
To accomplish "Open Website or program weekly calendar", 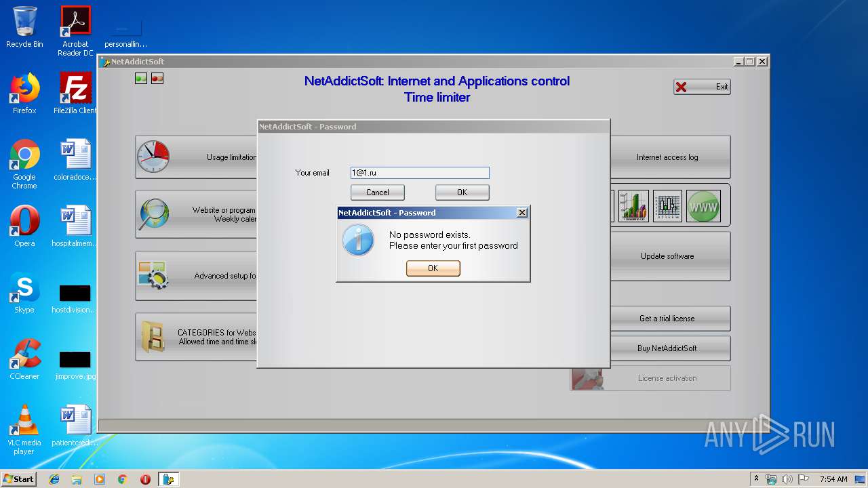I will coord(197,214).
